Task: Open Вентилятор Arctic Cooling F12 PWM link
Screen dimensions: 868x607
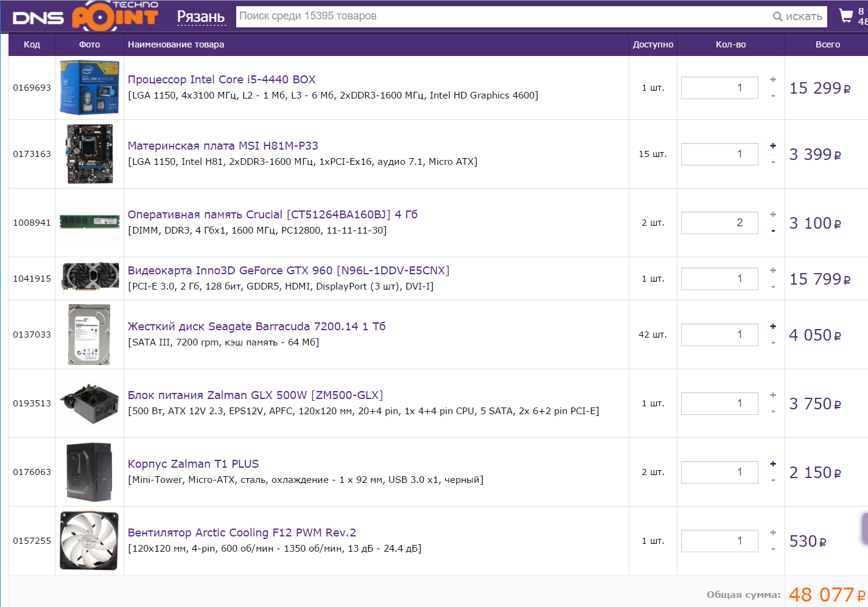Action: [x=242, y=533]
